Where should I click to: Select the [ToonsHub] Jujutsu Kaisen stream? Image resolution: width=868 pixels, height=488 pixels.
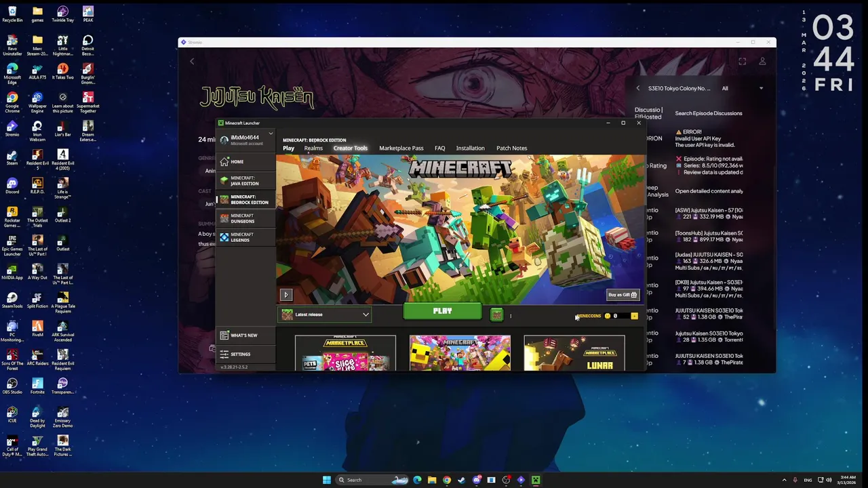pos(709,237)
